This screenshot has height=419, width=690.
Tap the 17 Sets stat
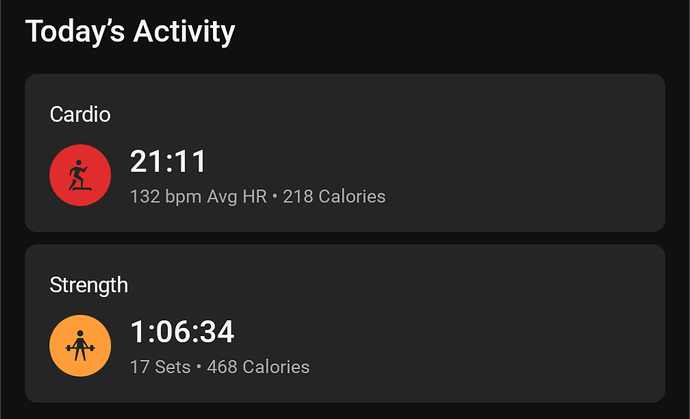pyautogui.click(x=160, y=367)
